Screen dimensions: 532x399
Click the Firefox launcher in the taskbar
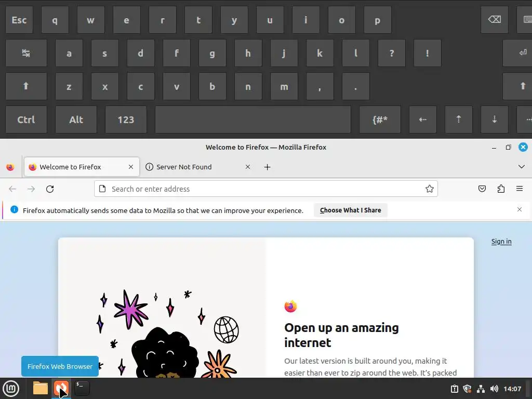(x=61, y=388)
